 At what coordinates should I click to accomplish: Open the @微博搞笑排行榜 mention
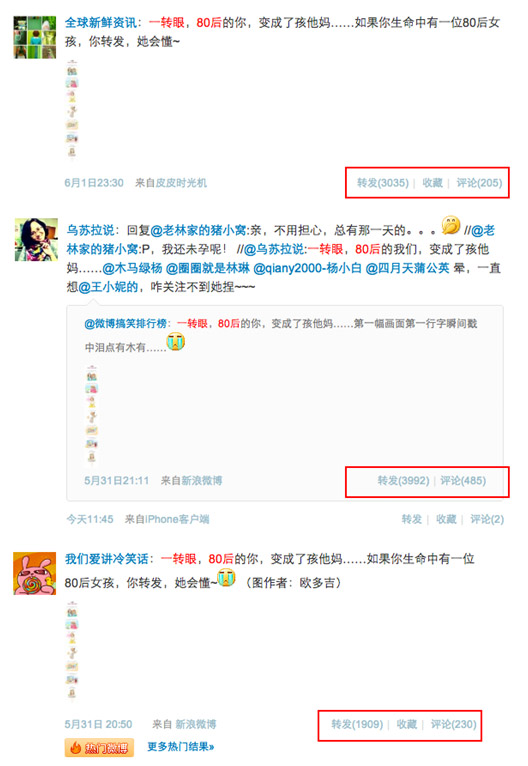(126, 323)
